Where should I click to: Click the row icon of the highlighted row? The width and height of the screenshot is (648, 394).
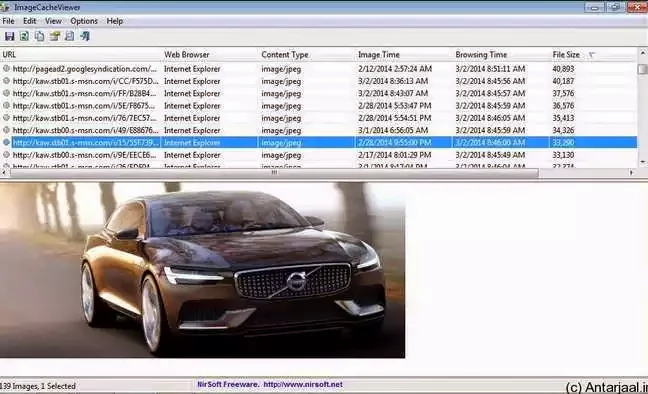tap(6, 143)
